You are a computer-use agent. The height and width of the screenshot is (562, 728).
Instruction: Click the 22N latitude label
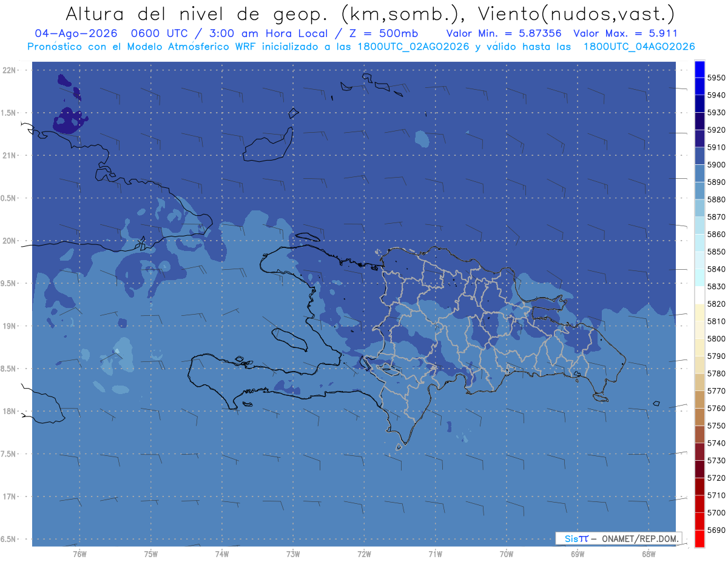[9, 70]
